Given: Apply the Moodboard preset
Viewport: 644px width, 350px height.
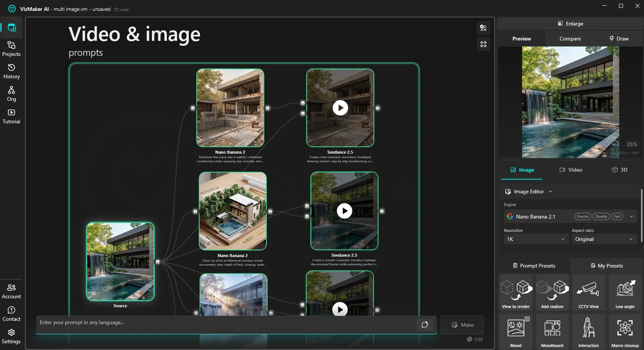Looking at the screenshot, I should click(552, 332).
